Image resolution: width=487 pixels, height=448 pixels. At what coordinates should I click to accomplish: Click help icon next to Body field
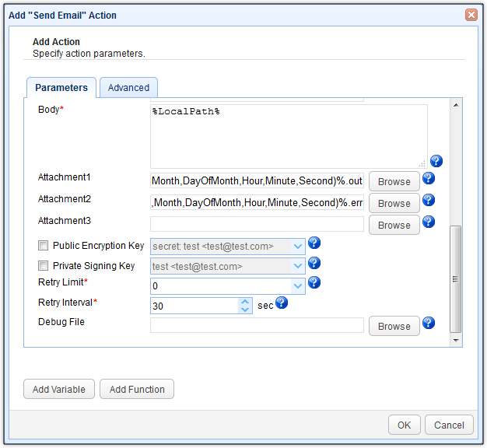[436, 161]
